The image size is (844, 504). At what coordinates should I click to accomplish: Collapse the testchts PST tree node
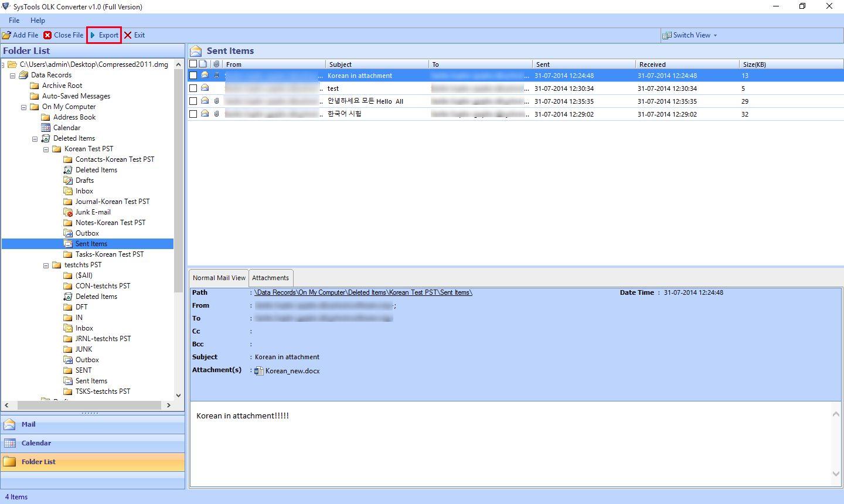coord(46,265)
